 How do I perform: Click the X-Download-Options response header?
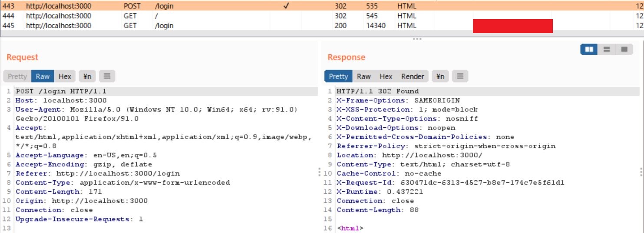(x=396, y=128)
